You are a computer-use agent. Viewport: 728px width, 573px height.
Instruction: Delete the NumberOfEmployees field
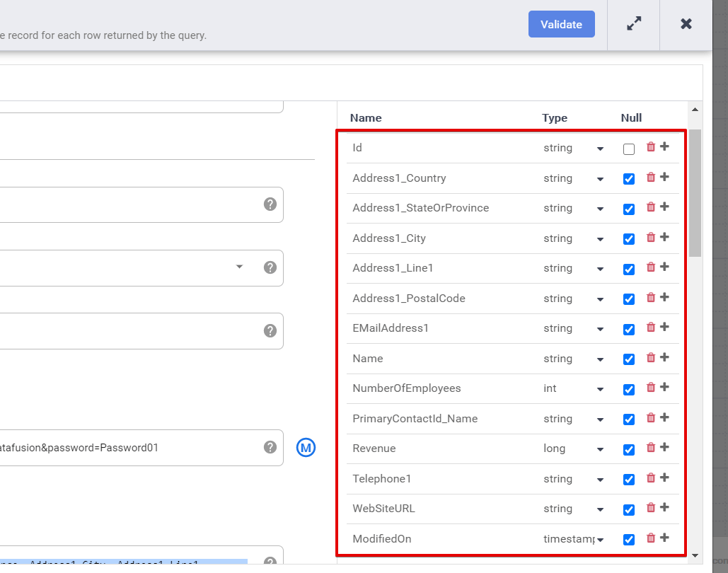(650, 387)
